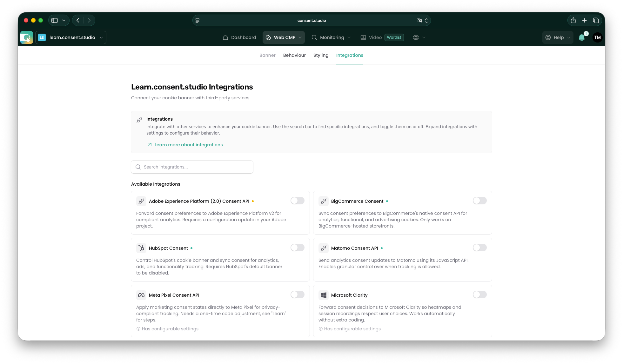Click the page reader icon in address bar

[x=198, y=20]
